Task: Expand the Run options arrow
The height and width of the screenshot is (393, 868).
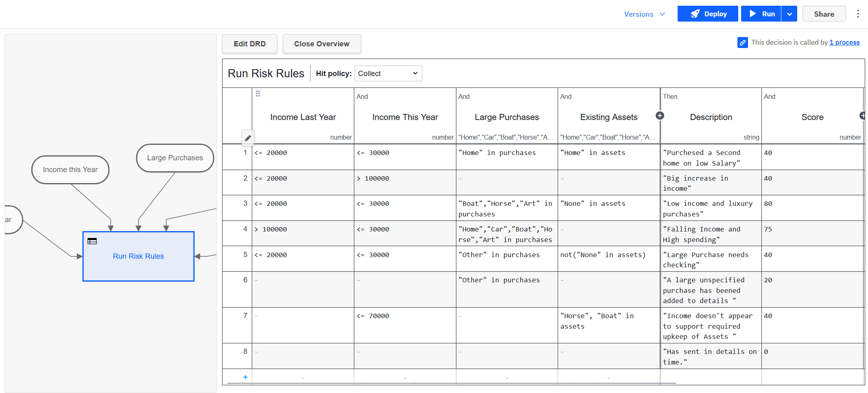Action: 789,14
